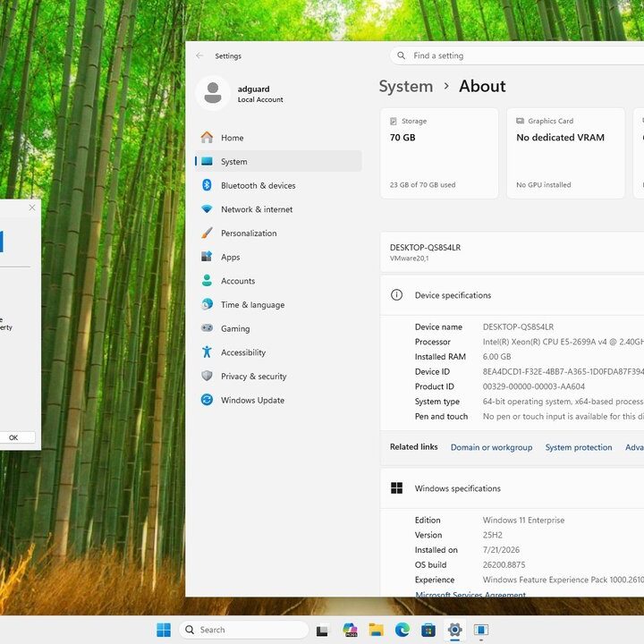Click the OS build 26200.8875 value
Viewport: 644px width, 644px height.
pos(504,564)
